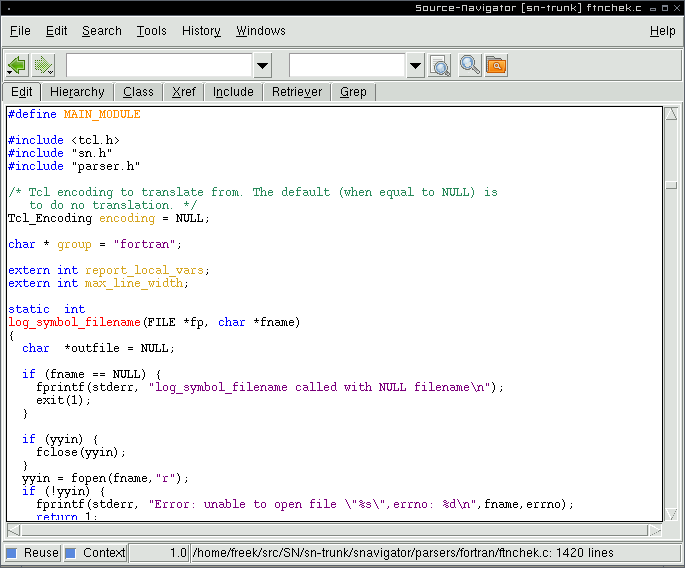Open the File menu

[x=20, y=31]
